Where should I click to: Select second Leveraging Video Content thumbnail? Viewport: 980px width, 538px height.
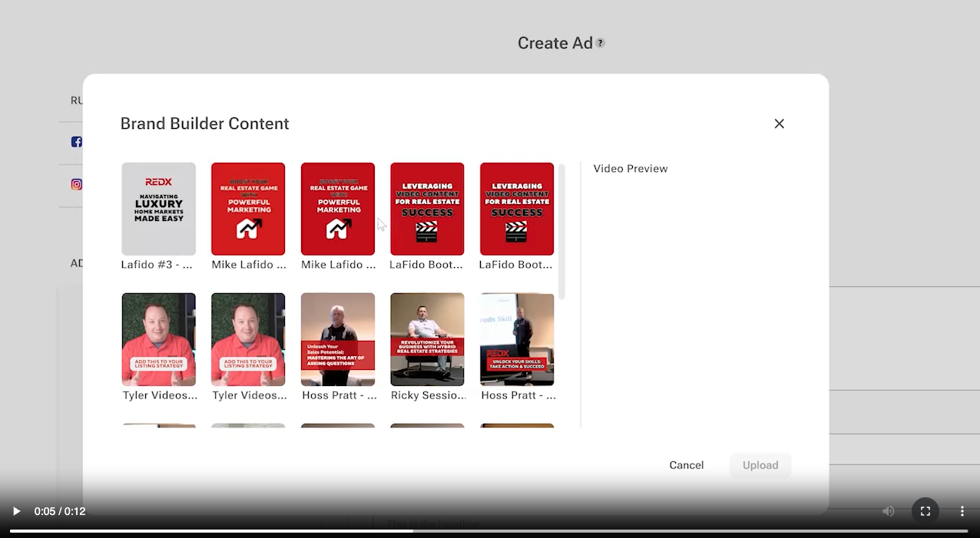click(517, 209)
